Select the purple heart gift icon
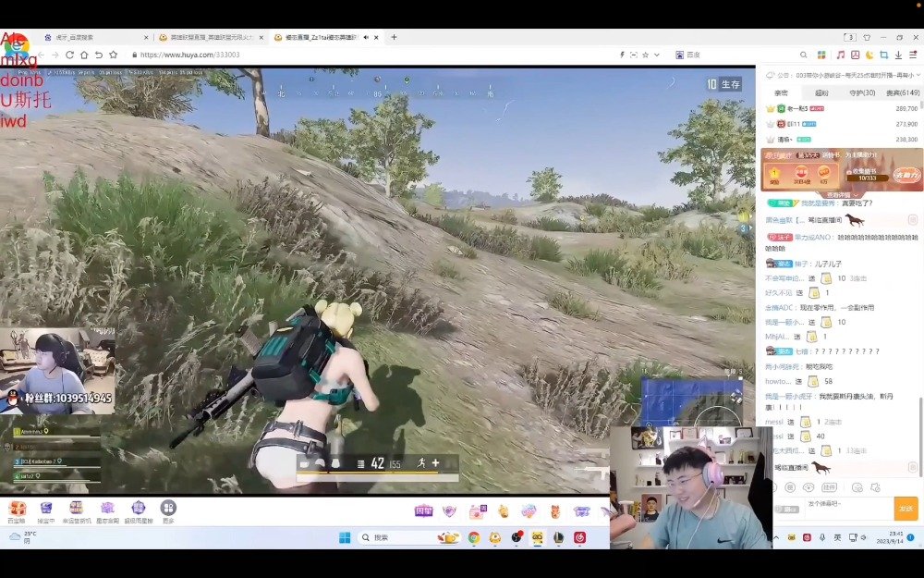 (x=450, y=511)
